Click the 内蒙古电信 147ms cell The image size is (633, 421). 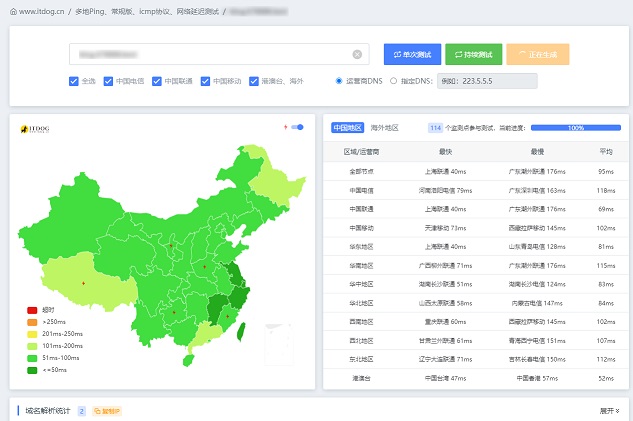coord(537,303)
